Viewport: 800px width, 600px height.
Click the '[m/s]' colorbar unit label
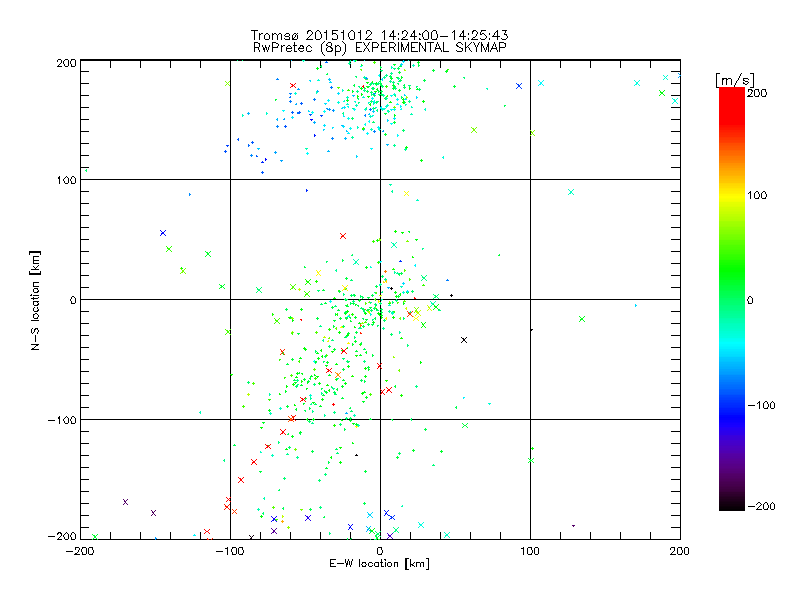pos(735,80)
